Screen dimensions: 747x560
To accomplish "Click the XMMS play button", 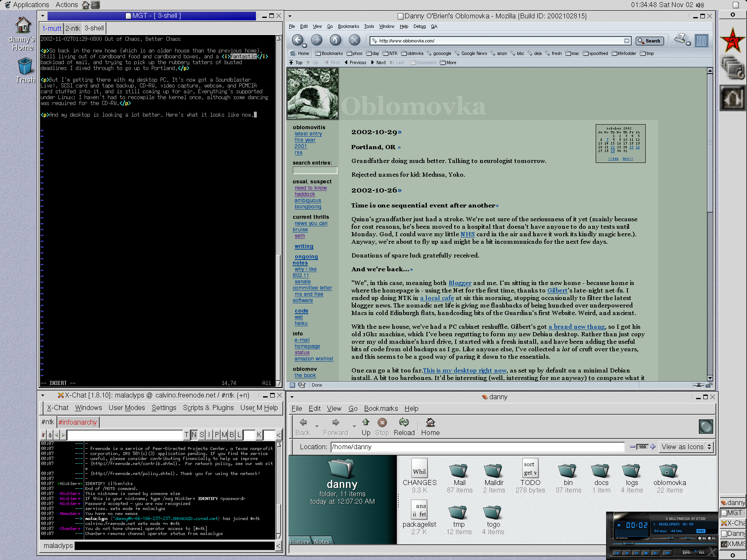I will (x=627, y=553).
